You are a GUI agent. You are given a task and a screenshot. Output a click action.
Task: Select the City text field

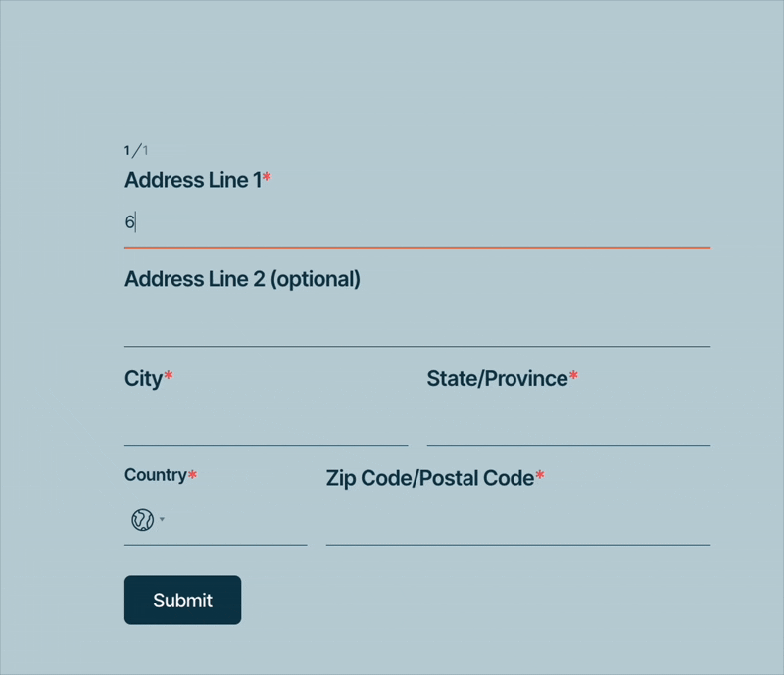pyautogui.click(x=266, y=423)
